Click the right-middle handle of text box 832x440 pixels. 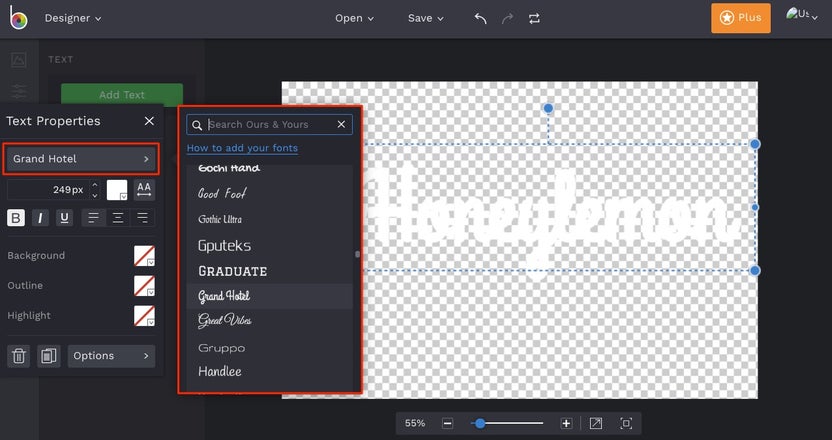coord(755,207)
